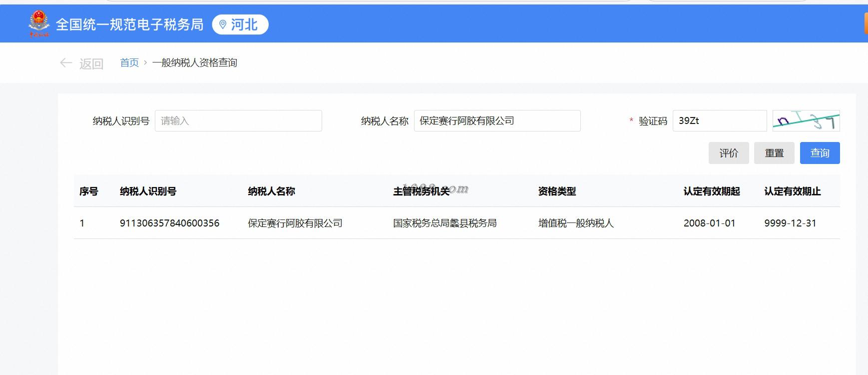Click the location pin icon beside 河北
Image resolution: width=868 pixels, height=375 pixels.
pyautogui.click(x=223, y=24)
